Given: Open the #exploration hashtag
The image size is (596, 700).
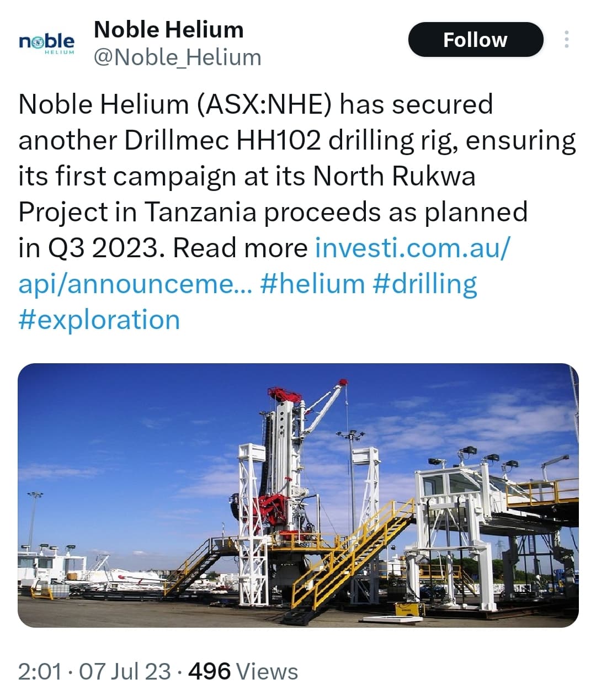Looking at the screenshot, I should 99,320.
